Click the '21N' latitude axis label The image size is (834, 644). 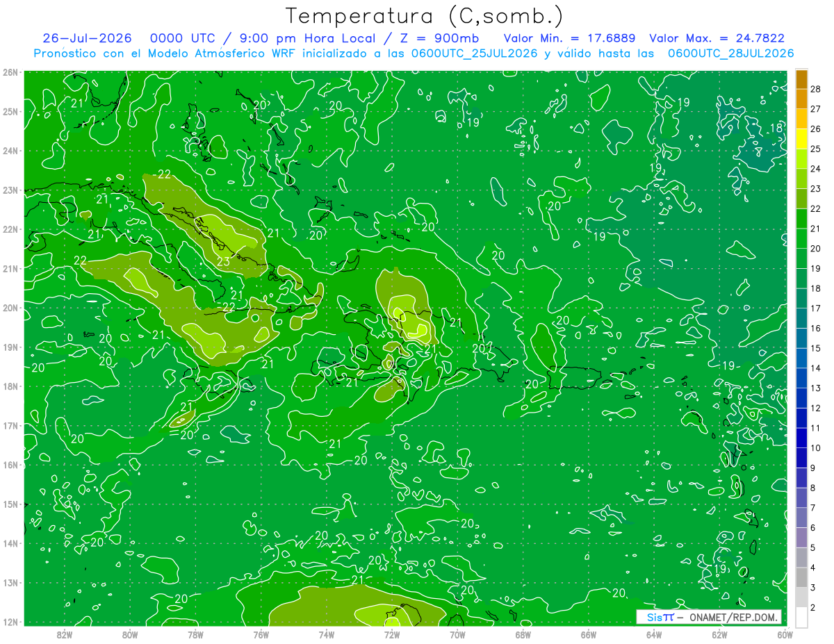[10, 269]
